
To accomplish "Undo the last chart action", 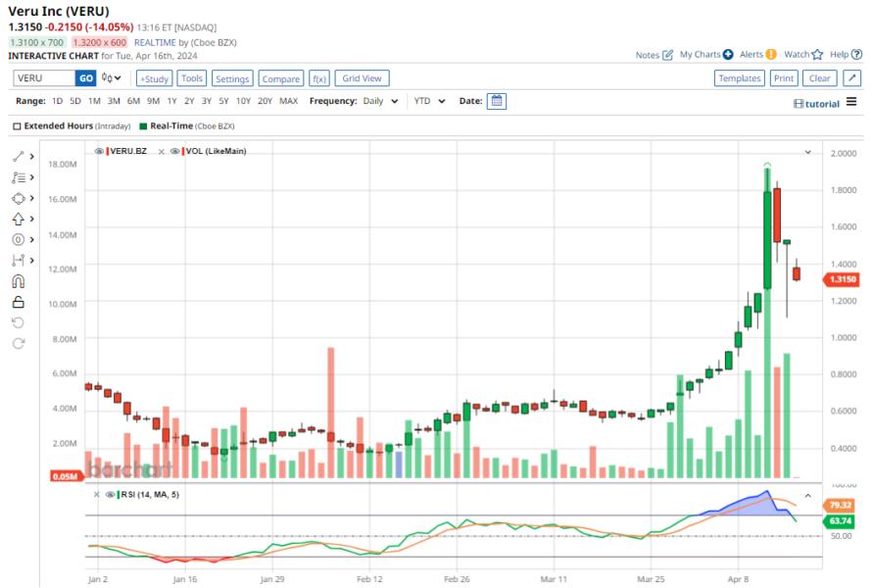I will 19,322.
